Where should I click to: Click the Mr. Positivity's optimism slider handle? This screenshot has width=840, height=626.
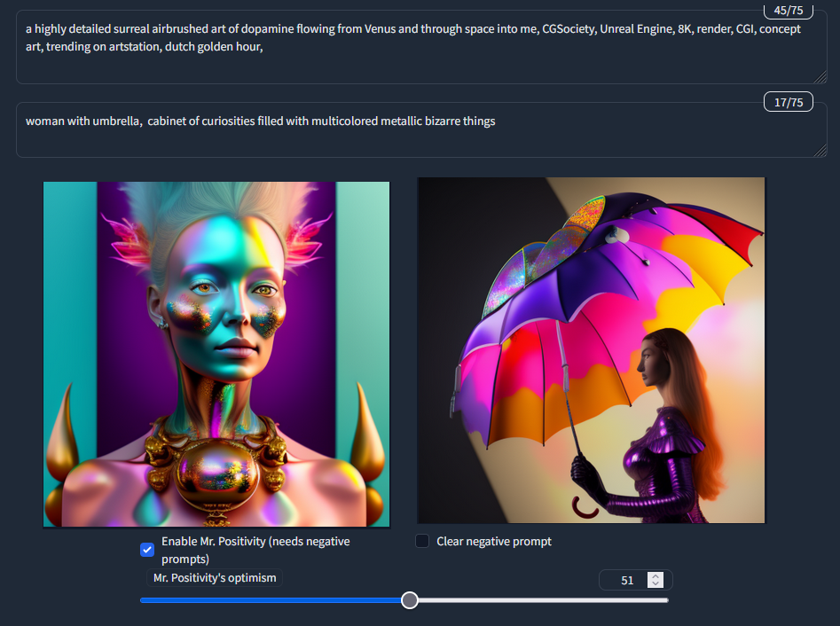(410, 600)
